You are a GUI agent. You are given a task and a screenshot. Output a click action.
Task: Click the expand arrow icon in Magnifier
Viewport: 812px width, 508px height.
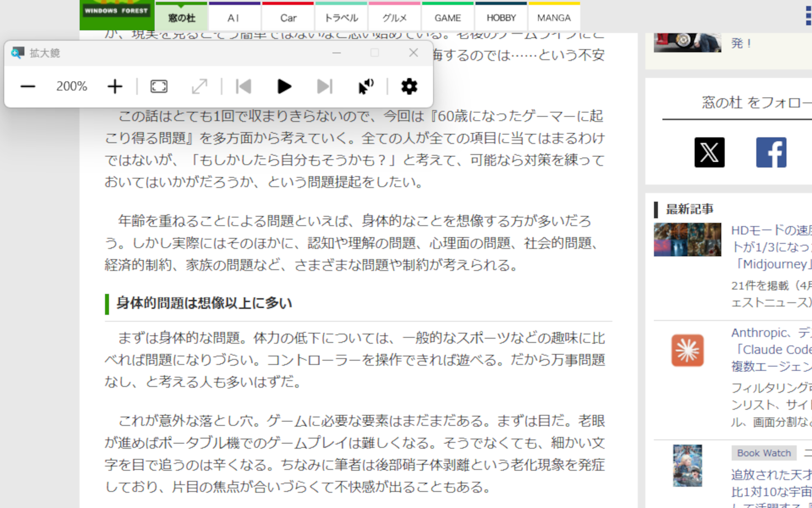[199, 86]
